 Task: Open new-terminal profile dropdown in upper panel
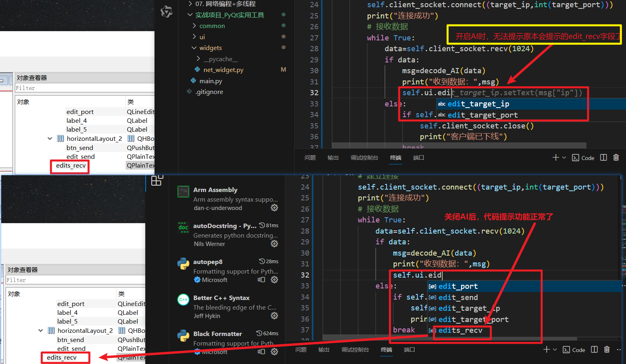[564, 158]
